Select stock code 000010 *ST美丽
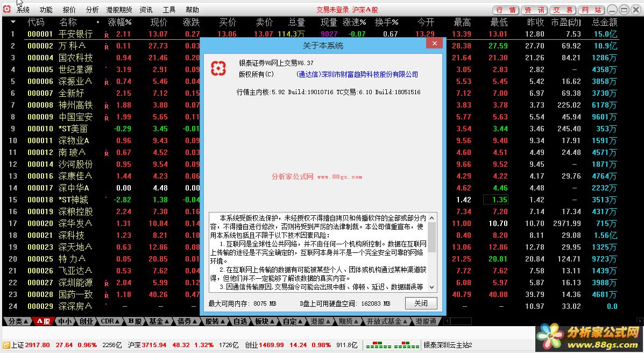Image resolution: width=644 pixels, height=353 pixels. (40, 129)
